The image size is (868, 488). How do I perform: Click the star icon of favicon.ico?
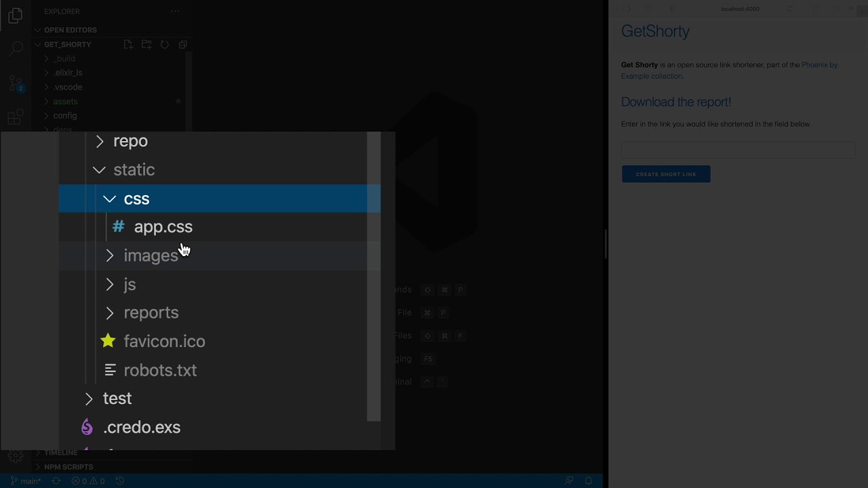pos(108,341)
